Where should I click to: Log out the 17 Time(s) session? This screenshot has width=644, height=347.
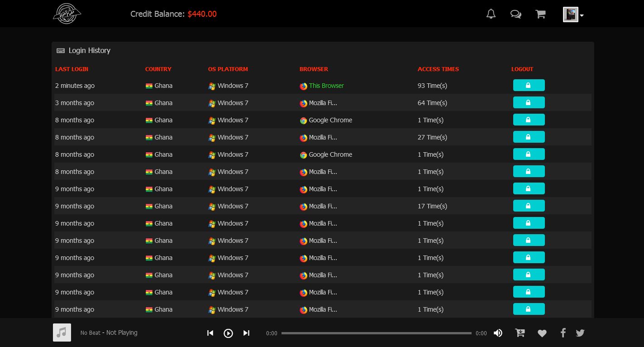pos(529,206)
